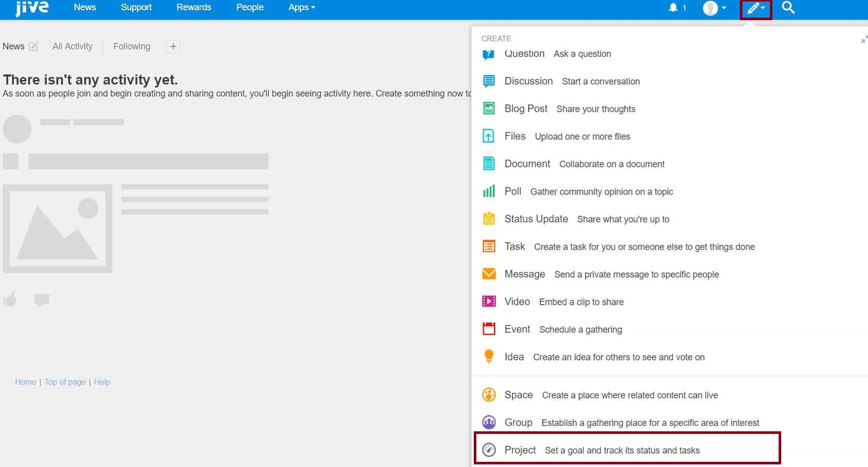Open the notifications bell
Viewport: 868px width, 467px height.
(x=673, y=8)
